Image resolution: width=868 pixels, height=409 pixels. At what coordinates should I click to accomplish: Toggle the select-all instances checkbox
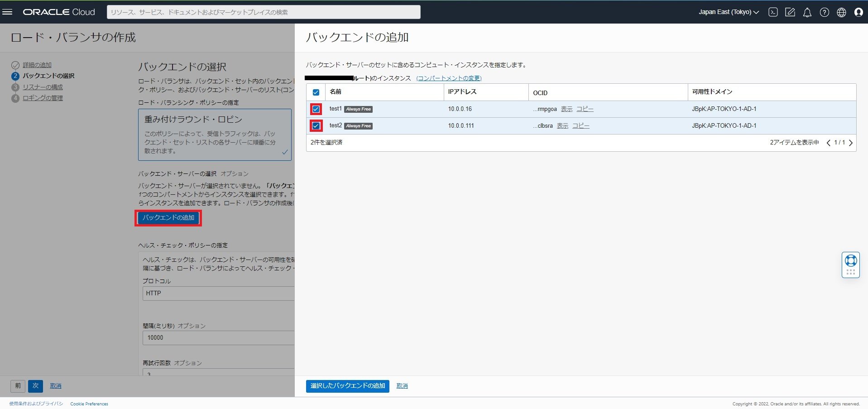(316, 92)
